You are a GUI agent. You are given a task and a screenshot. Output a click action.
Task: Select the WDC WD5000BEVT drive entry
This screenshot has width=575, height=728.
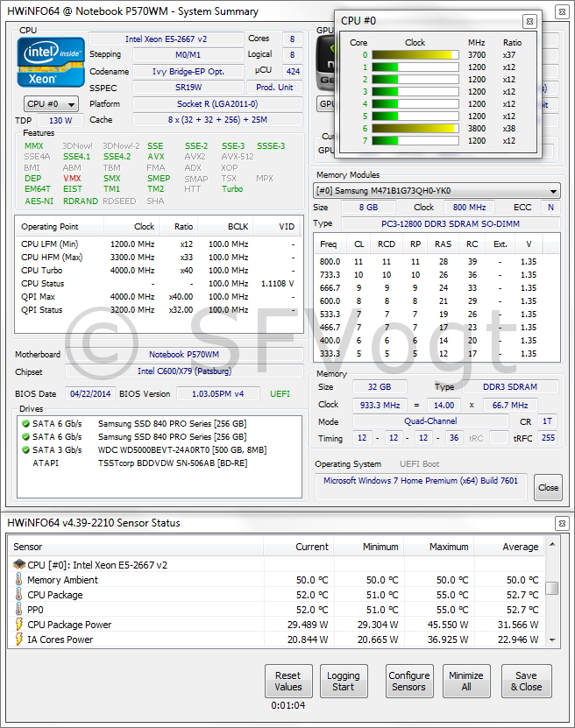coord(159,450)
